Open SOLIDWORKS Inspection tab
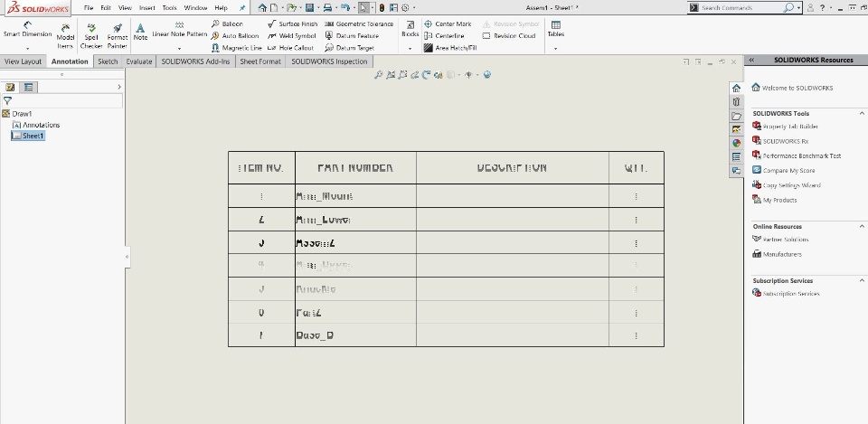The image size is (868, 424). pyautogui.click(x=329, y=61)
